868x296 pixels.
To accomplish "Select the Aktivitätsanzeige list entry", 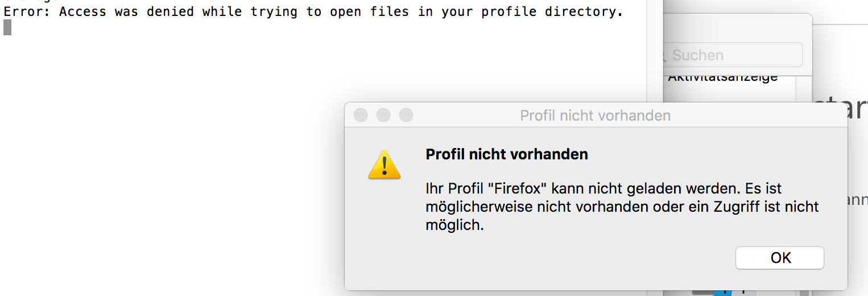I will point(722,78).
